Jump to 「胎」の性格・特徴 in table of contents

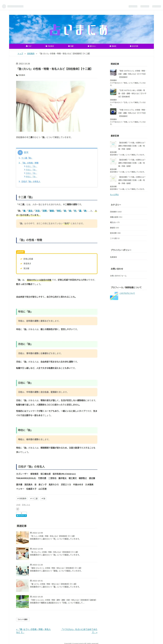pos(30,163)
